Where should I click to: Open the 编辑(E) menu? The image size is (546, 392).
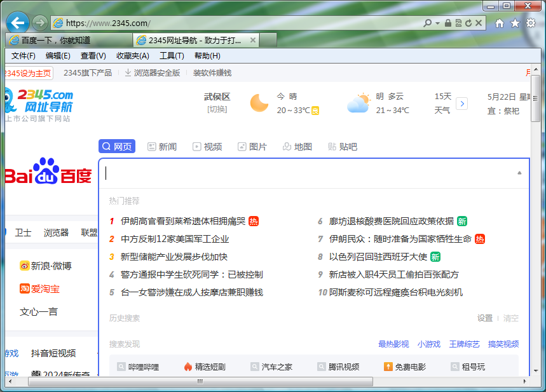(x=58, y=56)
